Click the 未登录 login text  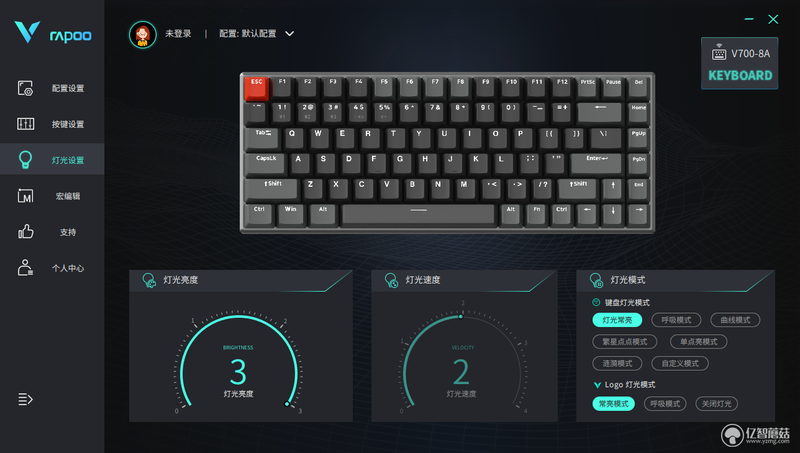click(x=178, y=34)
